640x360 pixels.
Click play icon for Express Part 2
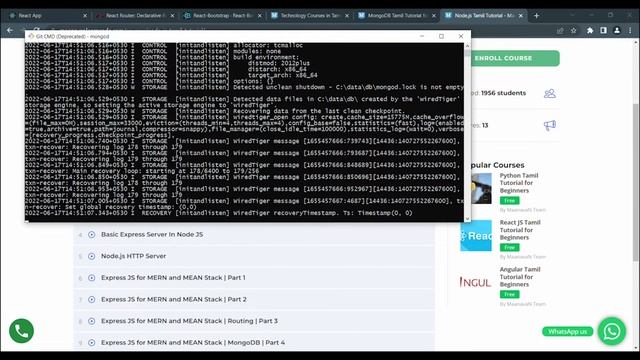[91, 300]
